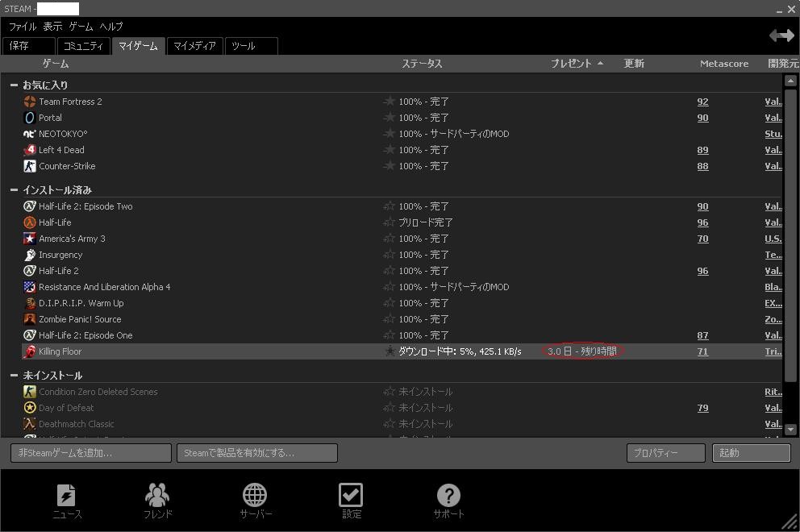Open the ファイル menu

[23, 27]
